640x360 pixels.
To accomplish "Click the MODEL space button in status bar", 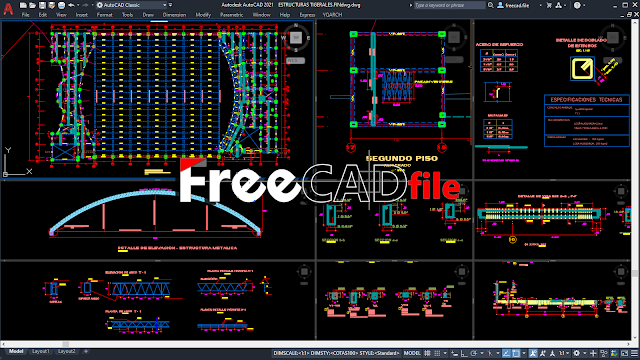I will (412, 353).
